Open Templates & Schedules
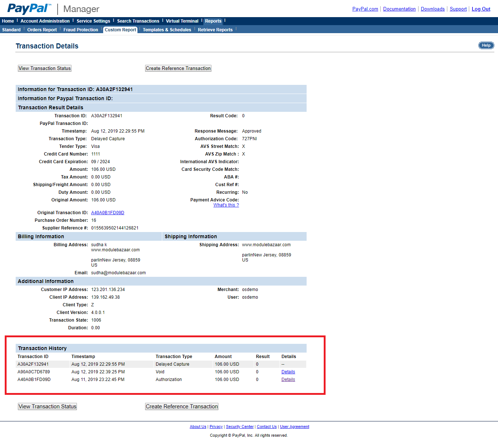Image resolution: width=498 pixels, height=448 pixels. click(x=167, y=30)
